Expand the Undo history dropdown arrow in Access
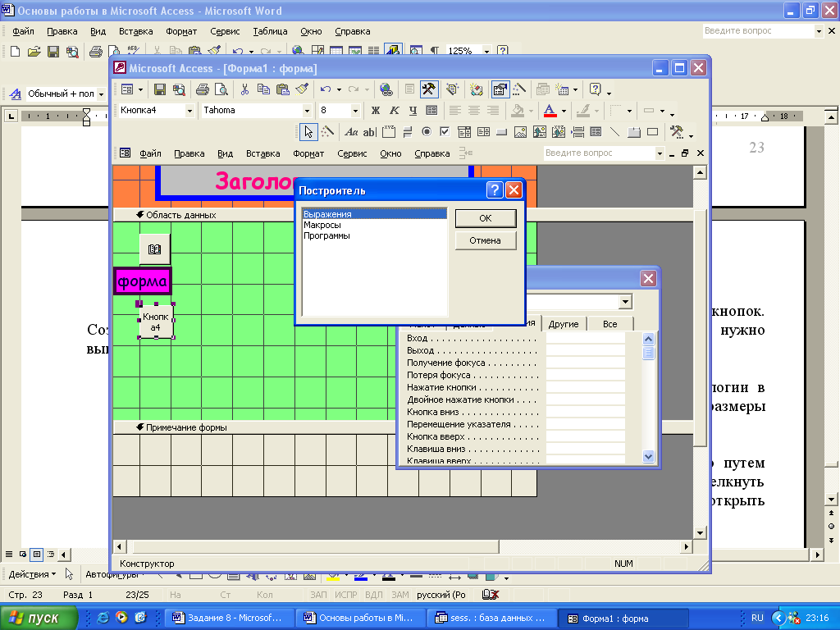Viewport: 840px width, 630px height. tap(339, 90)
